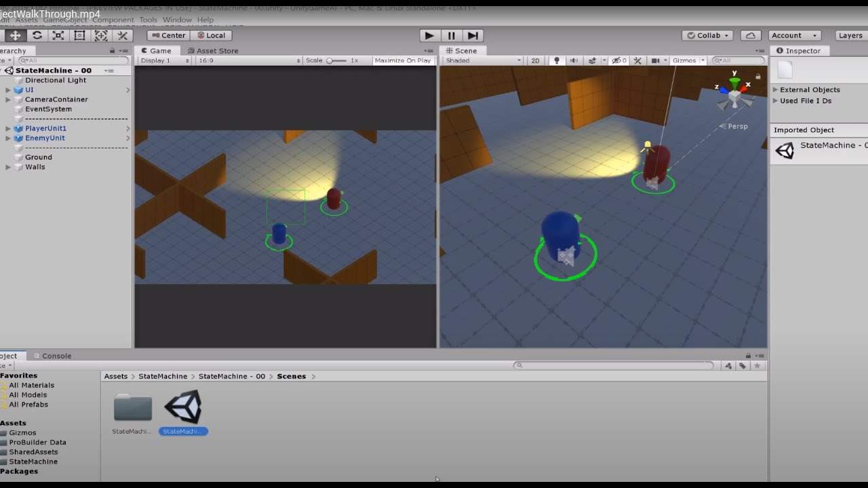Select the Move tool in the toolbar

point(15,35)
